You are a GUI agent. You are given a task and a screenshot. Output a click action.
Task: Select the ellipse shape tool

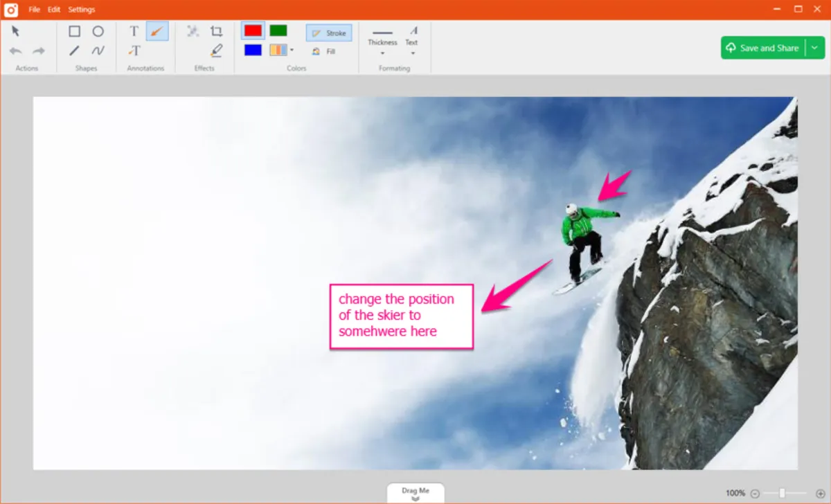click(x=98, y=31)
